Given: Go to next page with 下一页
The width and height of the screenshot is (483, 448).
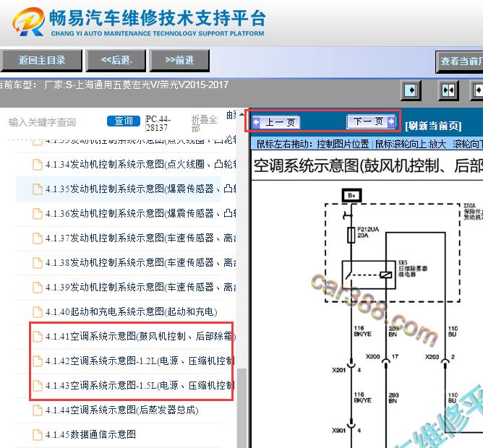Looking at the screenshot, I should click(x=371, y=121).
